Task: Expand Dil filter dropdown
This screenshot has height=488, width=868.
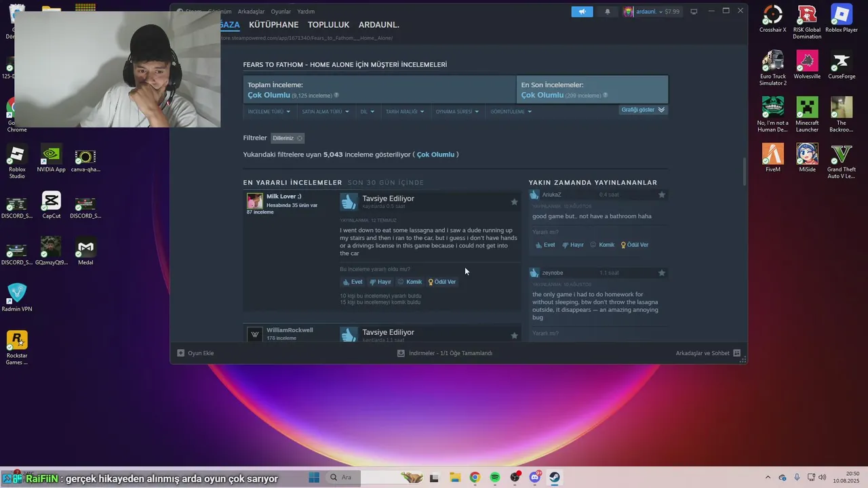Action: [x=367, y=112]
